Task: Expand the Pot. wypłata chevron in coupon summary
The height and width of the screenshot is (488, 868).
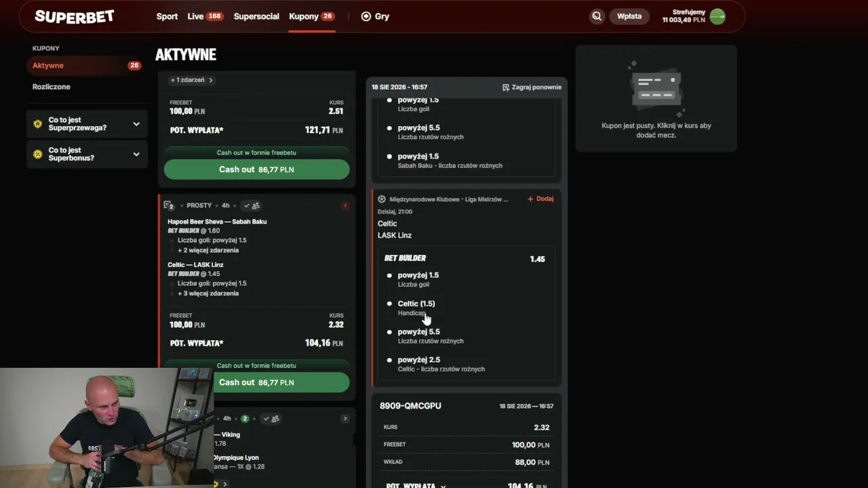Action: click(443, 486)
